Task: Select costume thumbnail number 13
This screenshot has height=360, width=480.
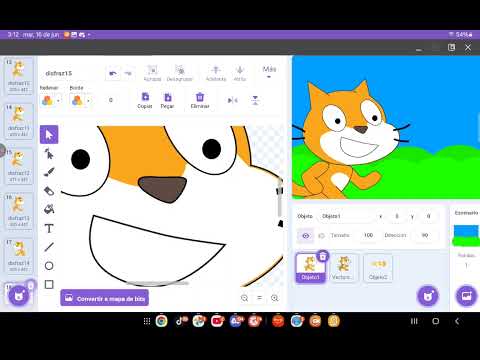Action: point(19,76)
